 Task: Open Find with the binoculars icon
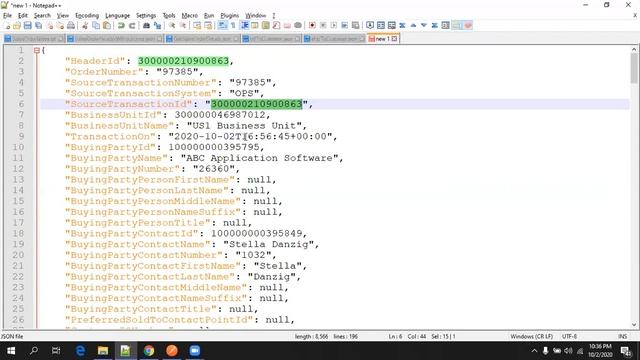pyautogui.click(x=146, y=25)
